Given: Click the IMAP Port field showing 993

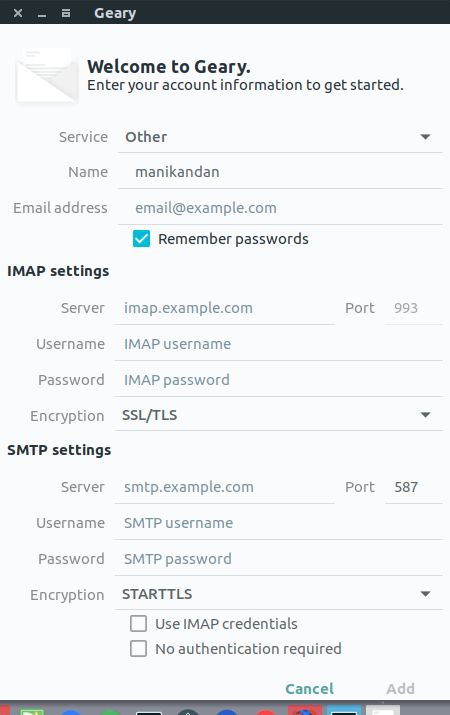Looking at the screenshot, I should [x=414, y=308].
